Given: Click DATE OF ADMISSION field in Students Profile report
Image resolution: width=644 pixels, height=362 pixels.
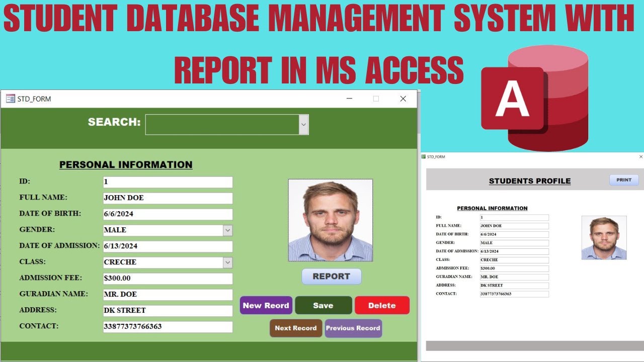Looking at the screenshot, I should [x=514, y=251].
